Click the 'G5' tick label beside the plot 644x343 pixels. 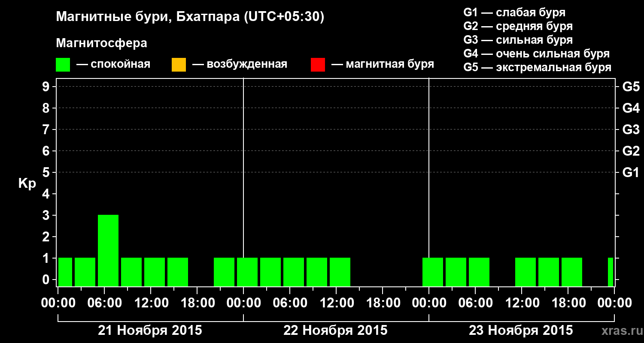click(x=631, y=87)
